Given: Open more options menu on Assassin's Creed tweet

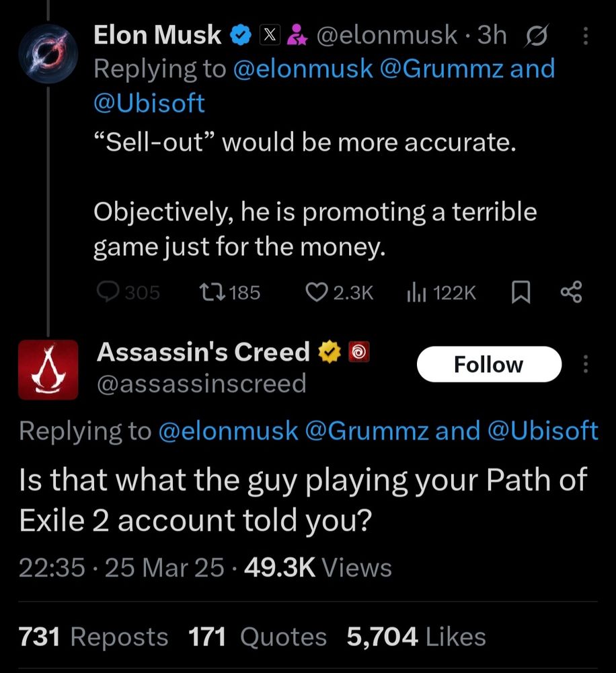Looking at the screenshot, I should pyautogui.click(x=586, y=364).
